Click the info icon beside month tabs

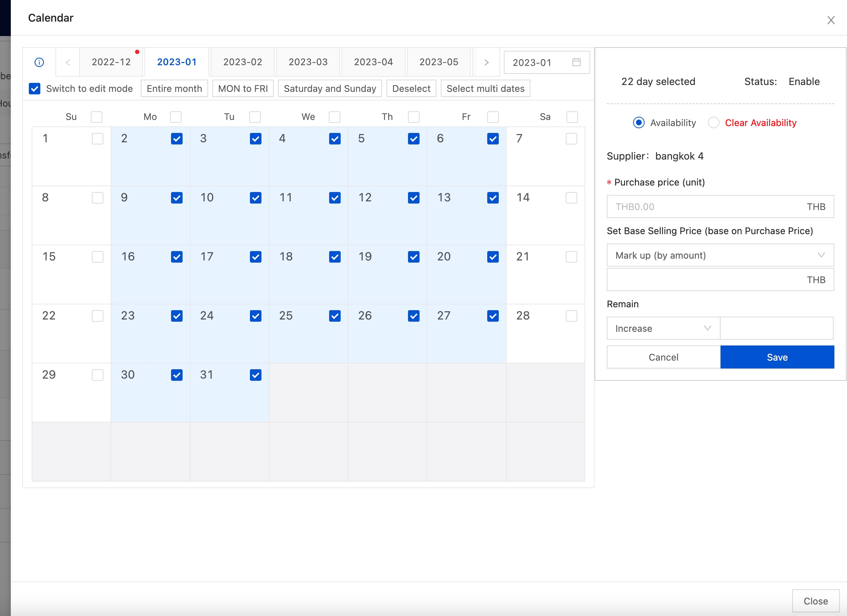pyautogui.click(x=39, y=62)
